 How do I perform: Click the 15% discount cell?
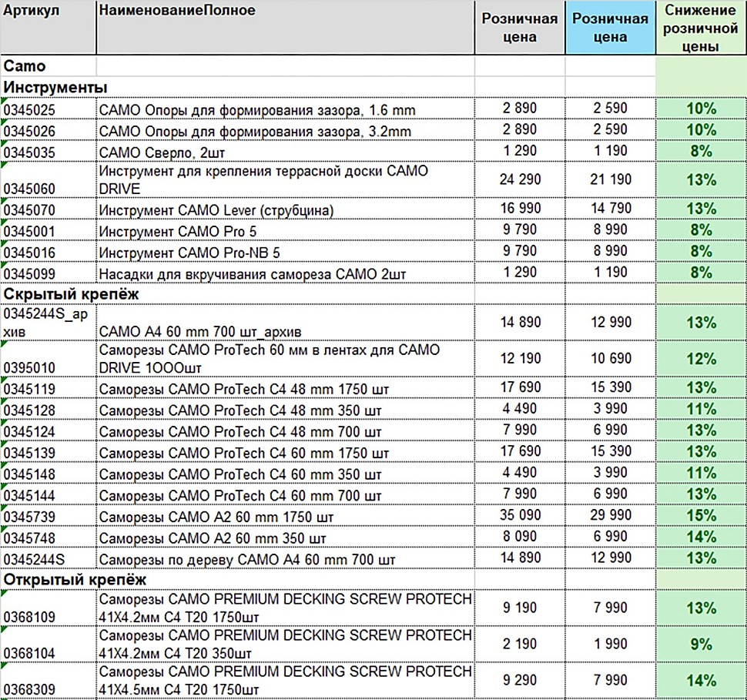tap(701, 516)
